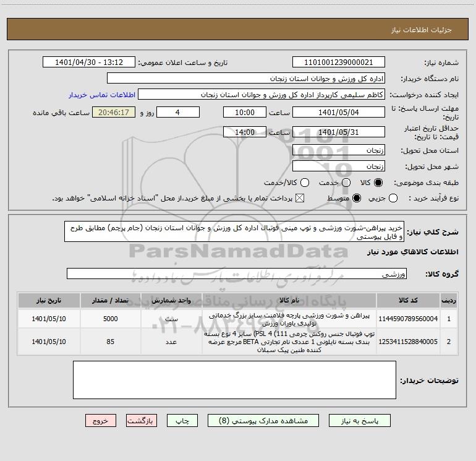Image resolution: width=476 pixels, height=461 pixels.
Task: Click the response deadline date 1401/05/04
Action: [x=339, y=112]
